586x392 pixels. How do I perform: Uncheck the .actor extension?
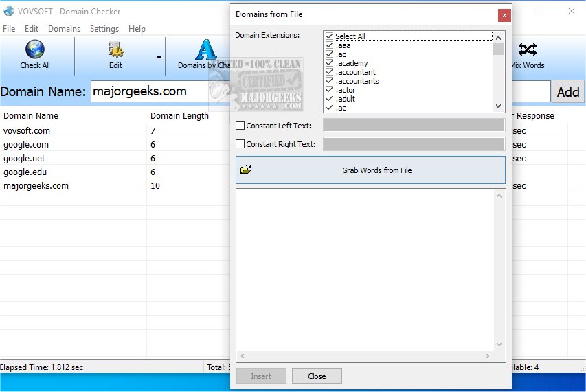tap(329, 90)
